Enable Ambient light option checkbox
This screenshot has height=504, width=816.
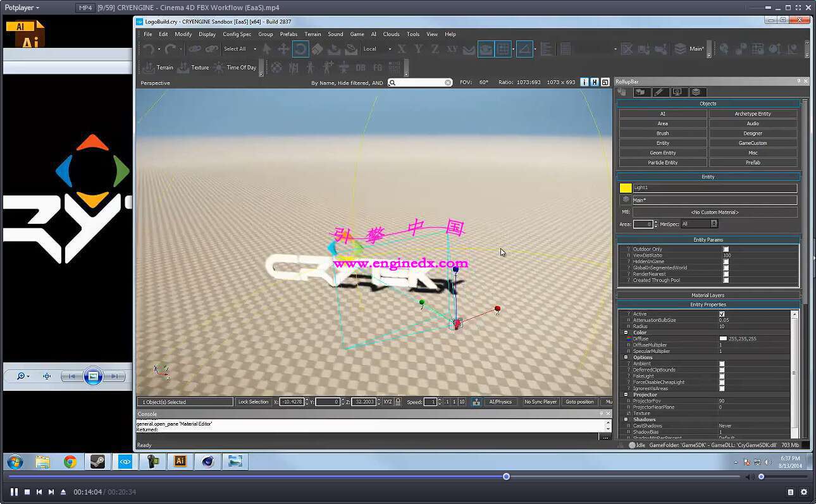[722, 364]
